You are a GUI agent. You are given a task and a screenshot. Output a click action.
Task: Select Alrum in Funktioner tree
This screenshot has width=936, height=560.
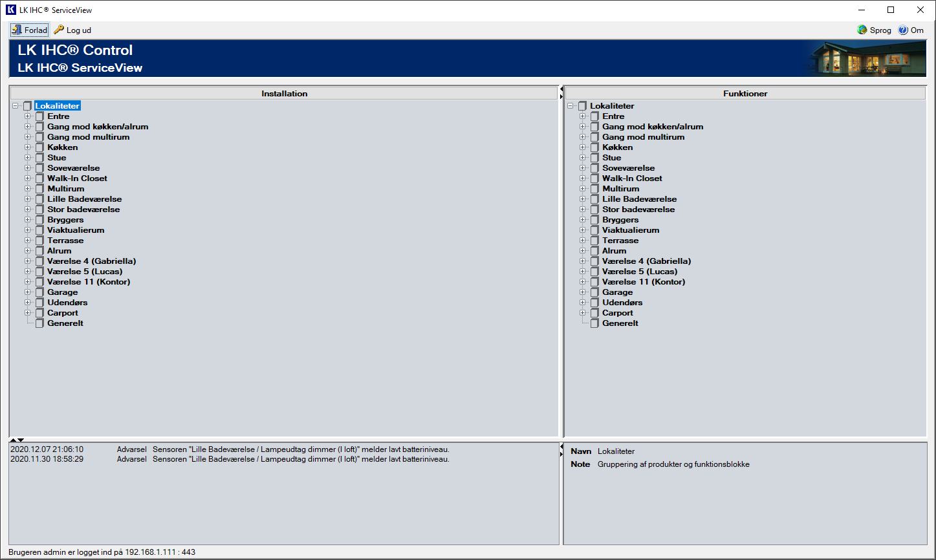pos(614,251)
